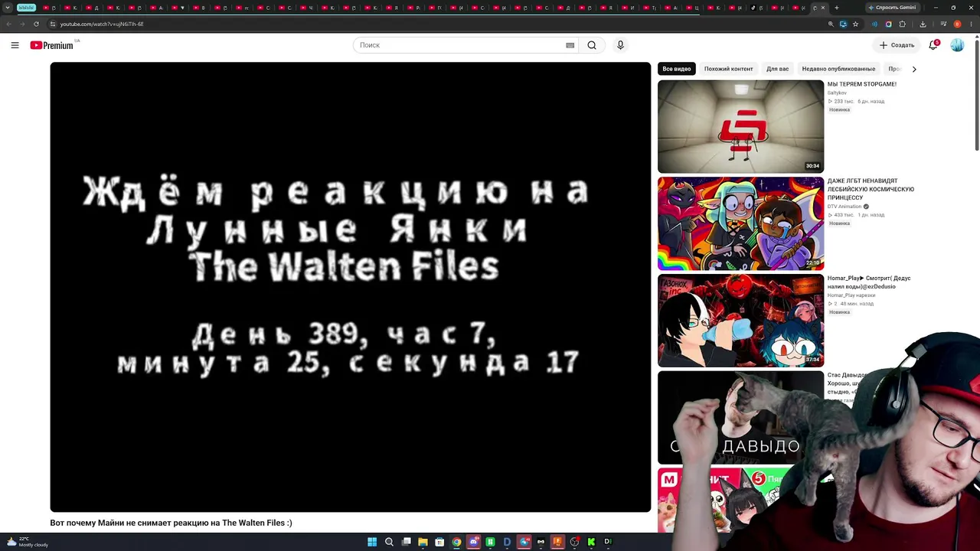
Task: Open the browser zoom magnifier icon
Action: [x=831, y=24]
